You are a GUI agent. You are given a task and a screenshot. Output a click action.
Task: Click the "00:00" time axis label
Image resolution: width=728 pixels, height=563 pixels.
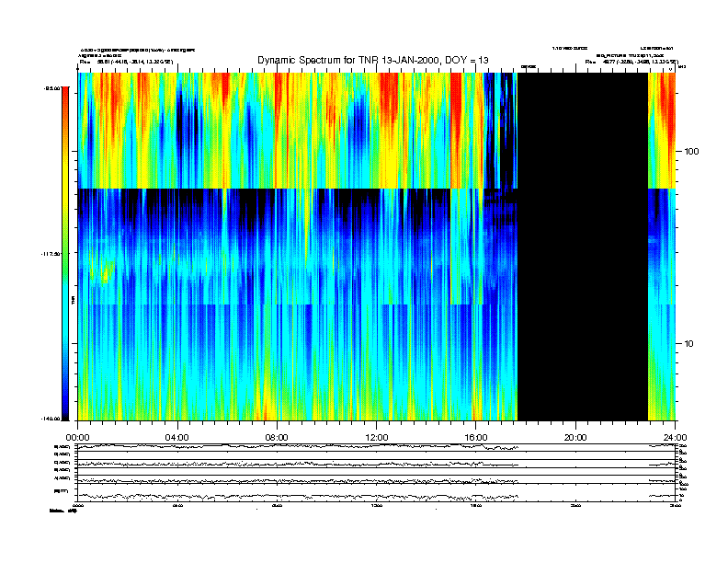[x=77, y=438]
